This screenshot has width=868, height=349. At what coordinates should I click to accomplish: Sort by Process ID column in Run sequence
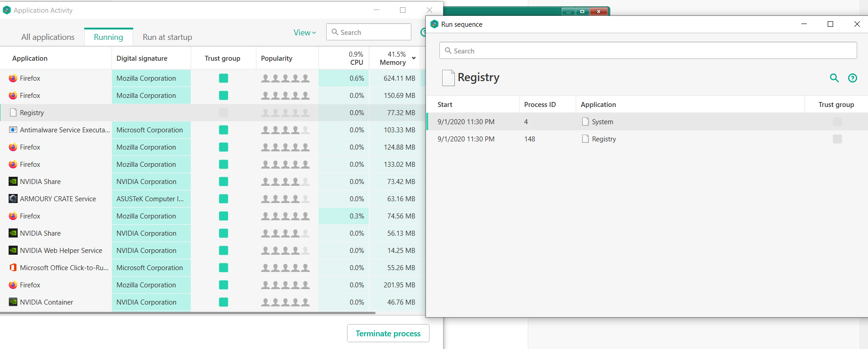tap(540, 105)
